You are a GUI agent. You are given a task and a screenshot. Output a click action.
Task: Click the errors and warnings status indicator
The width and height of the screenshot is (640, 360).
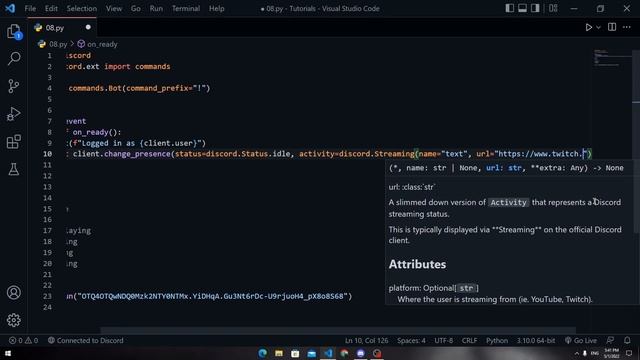pyautogui.click(x=24, y=340)
